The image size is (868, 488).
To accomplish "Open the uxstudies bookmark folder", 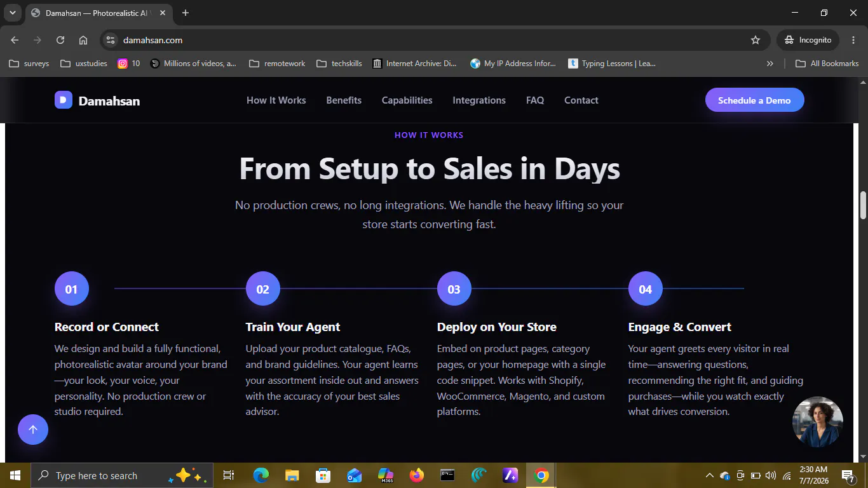I will [x=84, y=64].
